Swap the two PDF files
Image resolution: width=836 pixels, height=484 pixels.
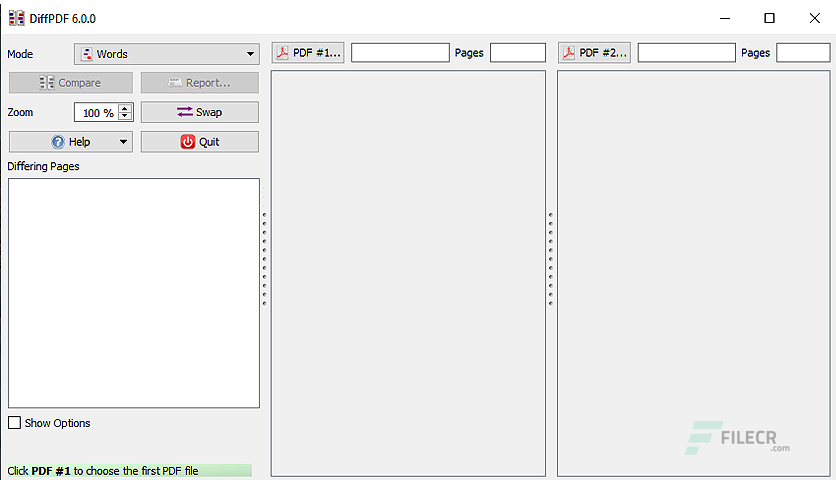pos(199,112)
